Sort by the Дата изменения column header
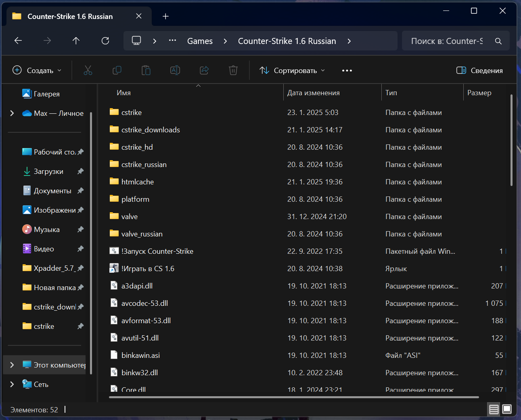 click(314, 93)
